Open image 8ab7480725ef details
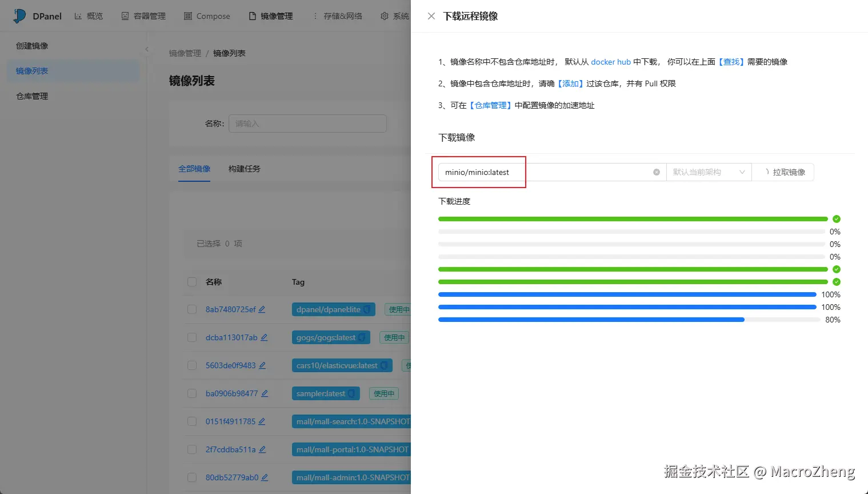The width and height of the screenshot is (868, 494). click(231, 309)
